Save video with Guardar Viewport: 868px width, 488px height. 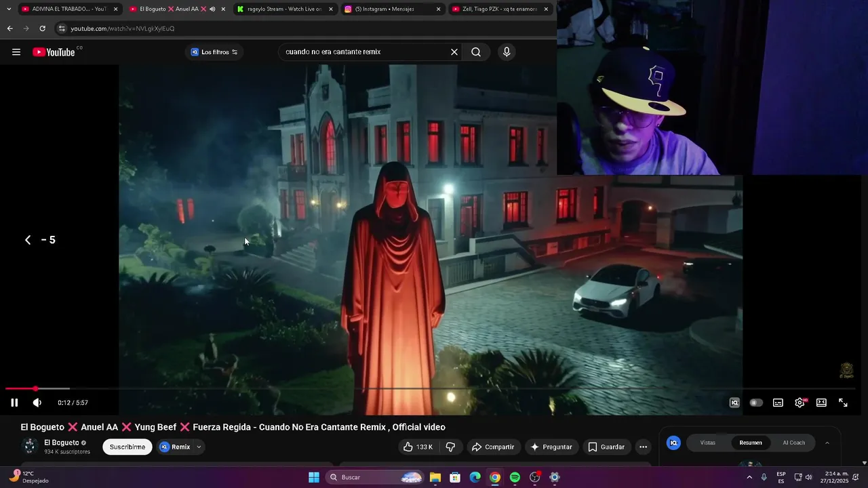click(x=606, y=447)
